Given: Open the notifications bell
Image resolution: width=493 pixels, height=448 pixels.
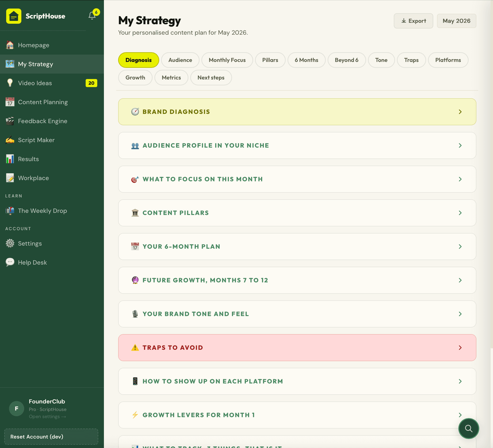Looking at the screenshot, I should [92, 16].
